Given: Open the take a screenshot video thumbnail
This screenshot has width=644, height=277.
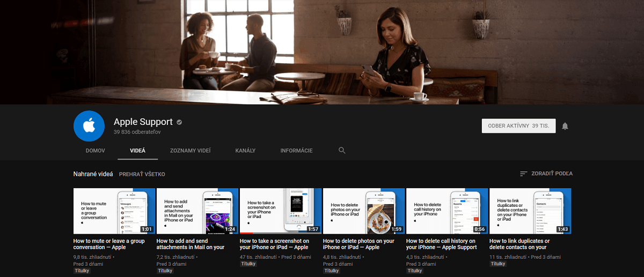Looking at the screenshot, I should click(281, 211).
